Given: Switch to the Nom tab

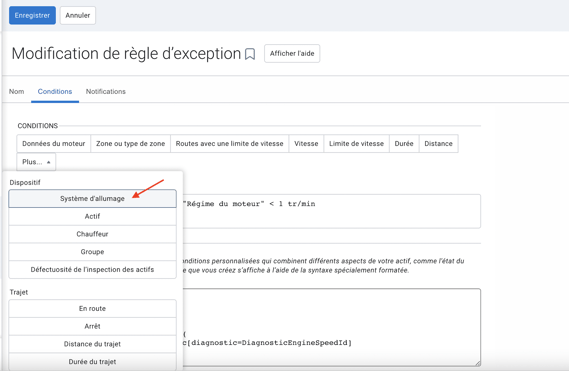Looking at the screenshot, I should coord(17,91).
